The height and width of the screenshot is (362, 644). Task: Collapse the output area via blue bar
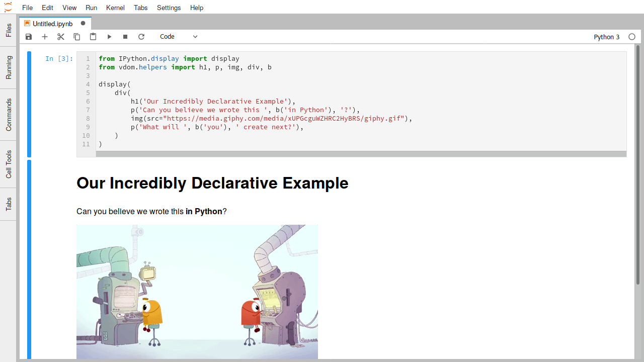(x=29, y=259)
